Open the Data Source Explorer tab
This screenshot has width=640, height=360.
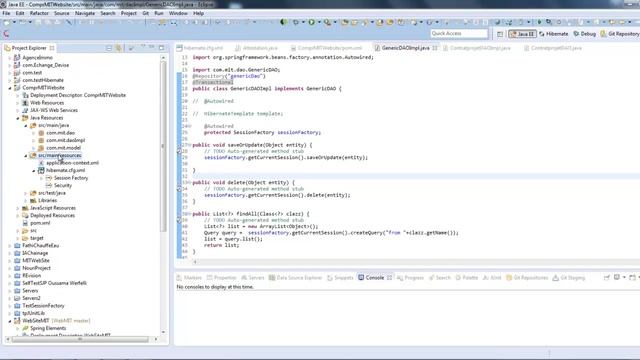(296, 278)
